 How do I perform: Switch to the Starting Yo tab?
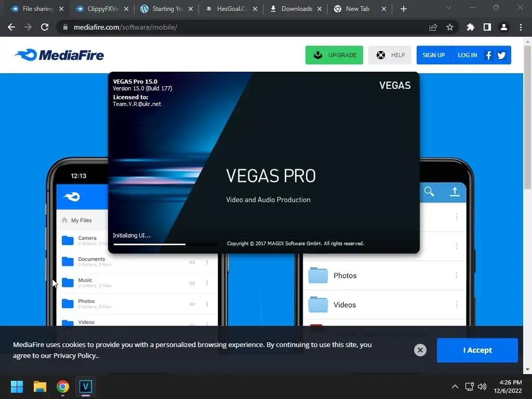(166, 9)
